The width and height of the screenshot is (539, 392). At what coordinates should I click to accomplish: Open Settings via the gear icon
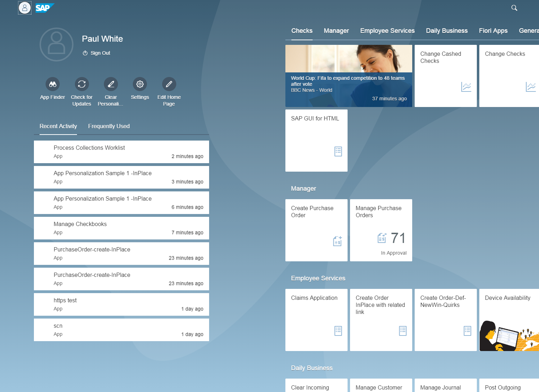[140, 84]
